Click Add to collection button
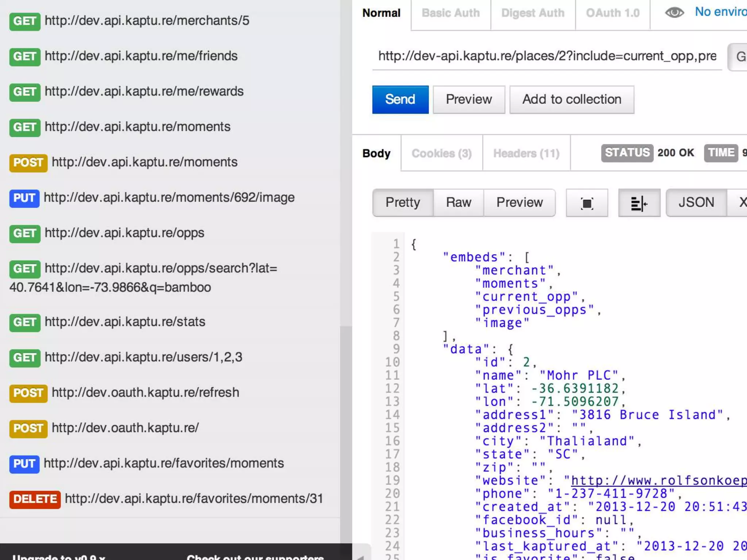 tap(571, 100)
